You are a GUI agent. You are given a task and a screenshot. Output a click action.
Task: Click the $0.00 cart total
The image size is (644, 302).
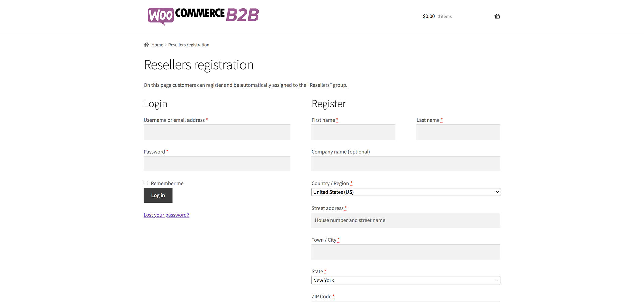pyautogui.click(x=429, y=16)
